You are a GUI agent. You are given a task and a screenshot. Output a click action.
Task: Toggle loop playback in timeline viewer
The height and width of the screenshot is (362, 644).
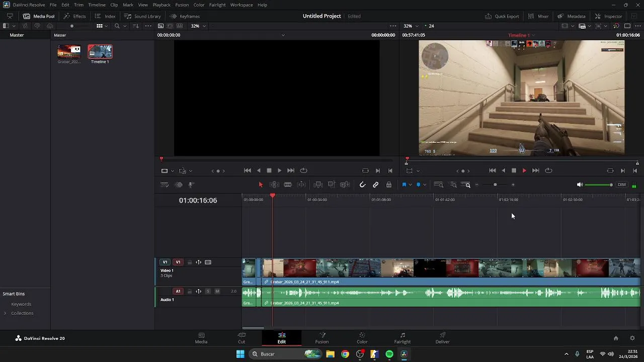pyautogui.click(x=549, y=171)
